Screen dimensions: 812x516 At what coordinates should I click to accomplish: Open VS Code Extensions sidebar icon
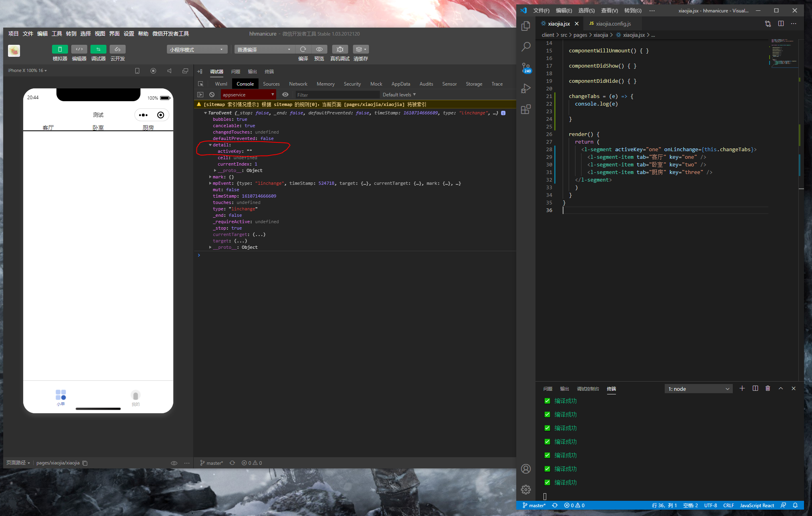coord(526,109)
